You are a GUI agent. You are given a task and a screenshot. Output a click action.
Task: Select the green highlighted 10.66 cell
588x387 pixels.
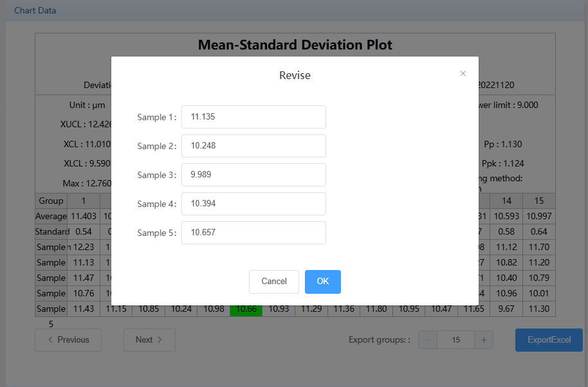pyautogui.click(x=246, y=309)
